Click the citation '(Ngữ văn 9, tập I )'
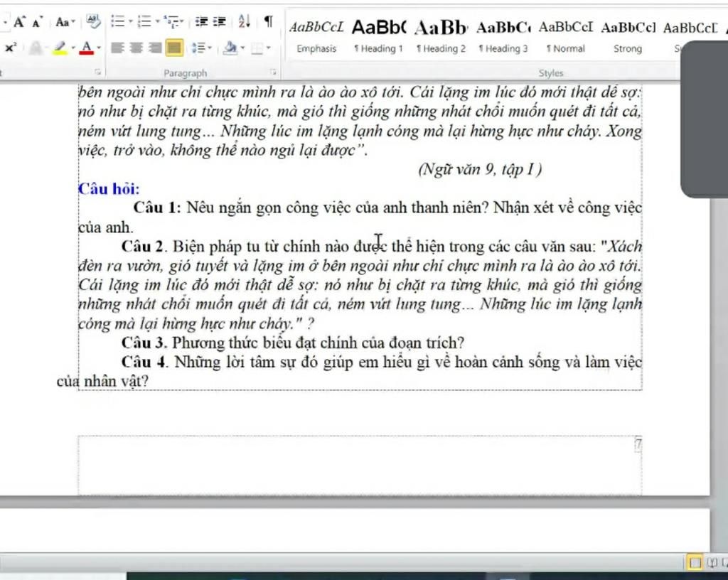Screen dimensions: 728x580 (x=480, y=169)
